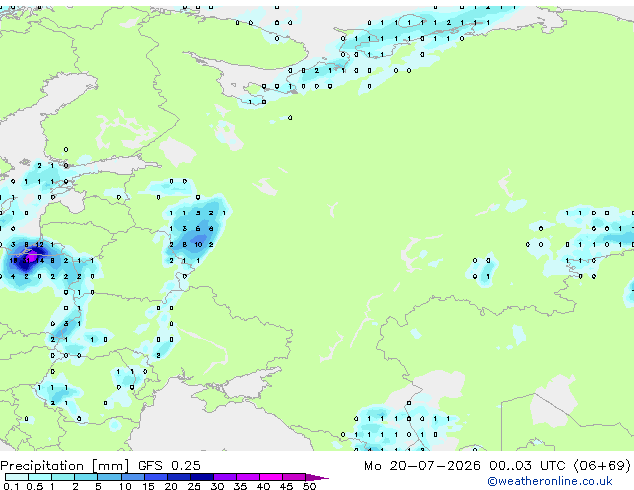Screen dimensions: 634x490
Task: Click the legend scale label '15'
Action: pos(148,486)
